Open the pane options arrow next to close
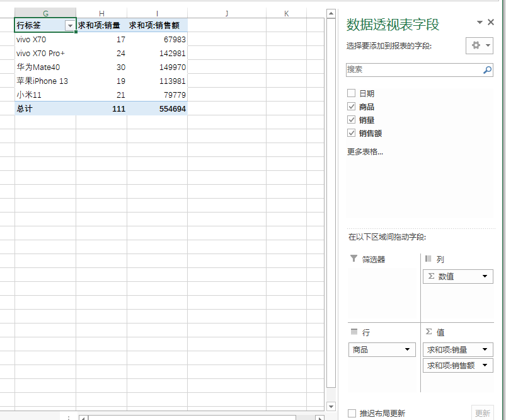Image resolution: width=506 pixels, height=420 pixels. pos(480,22)
